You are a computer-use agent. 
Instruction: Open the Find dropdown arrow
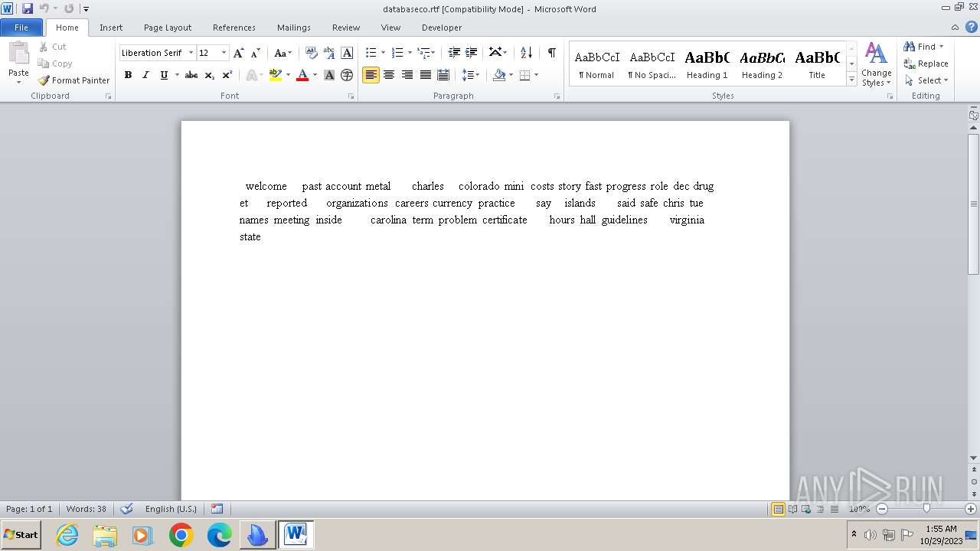tap(941, 47)
